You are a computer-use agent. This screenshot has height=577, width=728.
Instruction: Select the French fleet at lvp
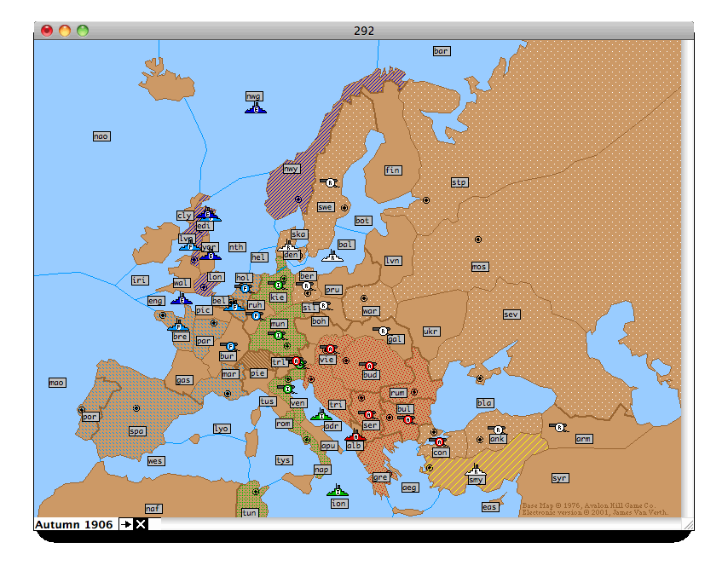point(190,246)
